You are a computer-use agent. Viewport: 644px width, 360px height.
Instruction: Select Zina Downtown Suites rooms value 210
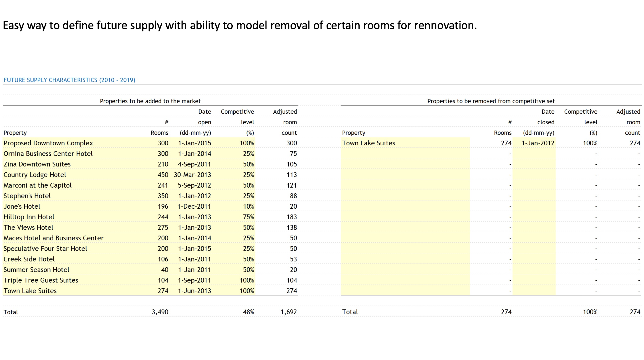(x=163, y=164)
